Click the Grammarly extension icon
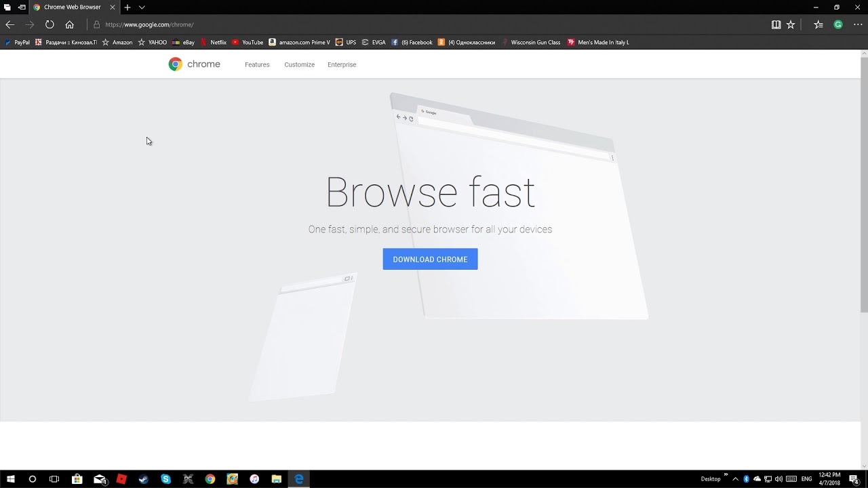Image resolution: width=868 pixels, height=488 pixels. pos(838,24)
